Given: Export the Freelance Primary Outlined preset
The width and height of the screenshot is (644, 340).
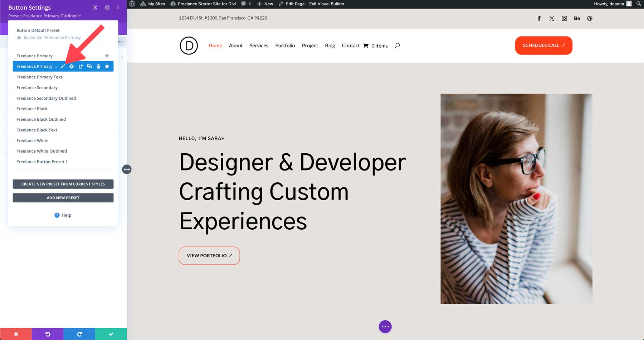Looking at the screenshot, I should pos(80,66).
